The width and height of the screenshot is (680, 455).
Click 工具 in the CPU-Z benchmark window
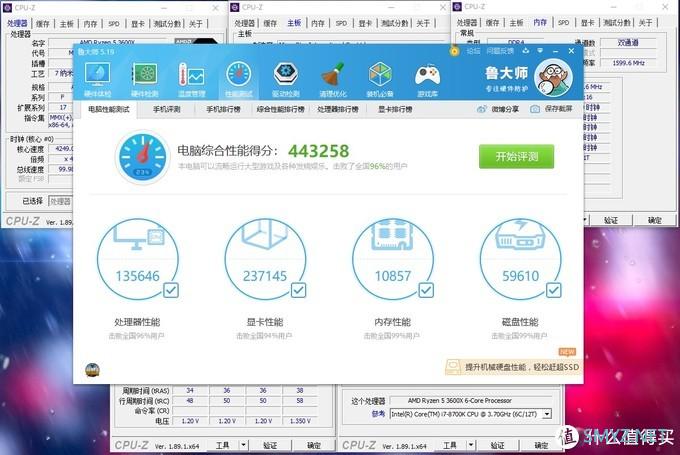pyautogui.click(x=450, y=445)
